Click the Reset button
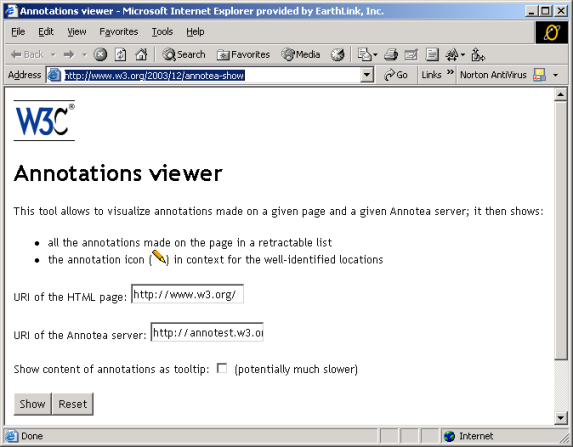 (x=73, y=404)
